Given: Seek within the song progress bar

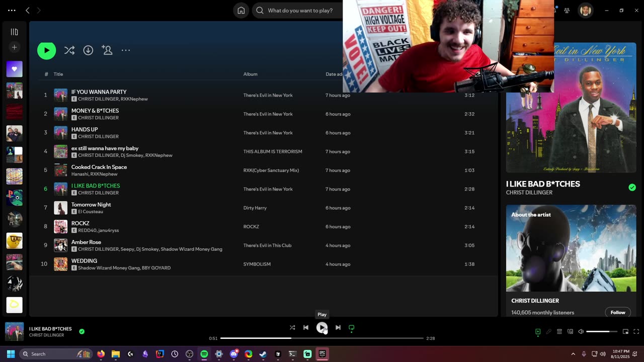Looking at the screenshot, I should click(322, 338).
